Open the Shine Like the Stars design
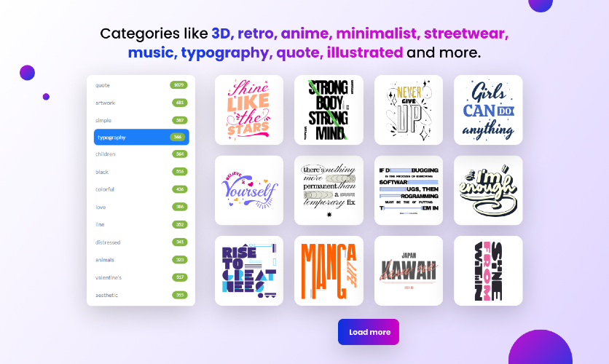Viewport: 609px width, 364px height. tap(249, 110)
